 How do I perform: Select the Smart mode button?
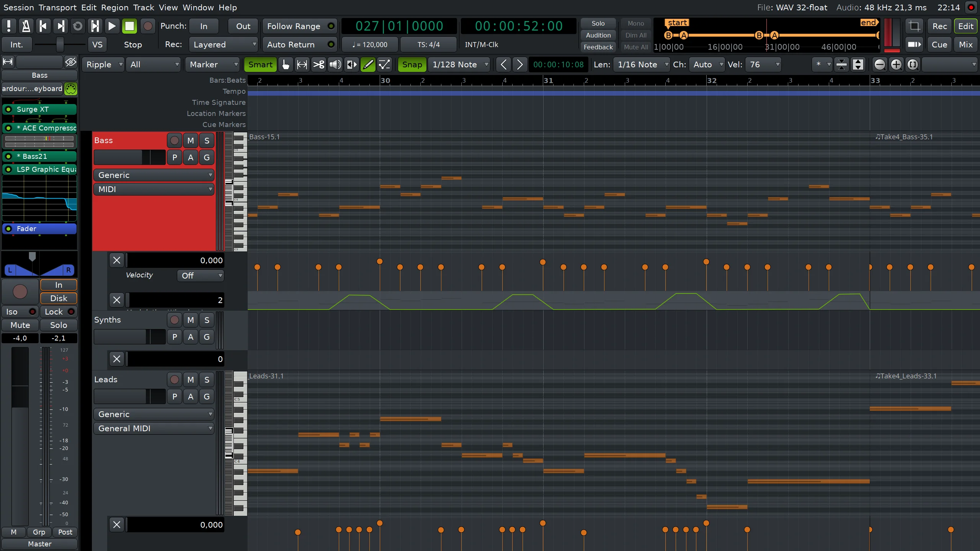[x=260, y=64]
